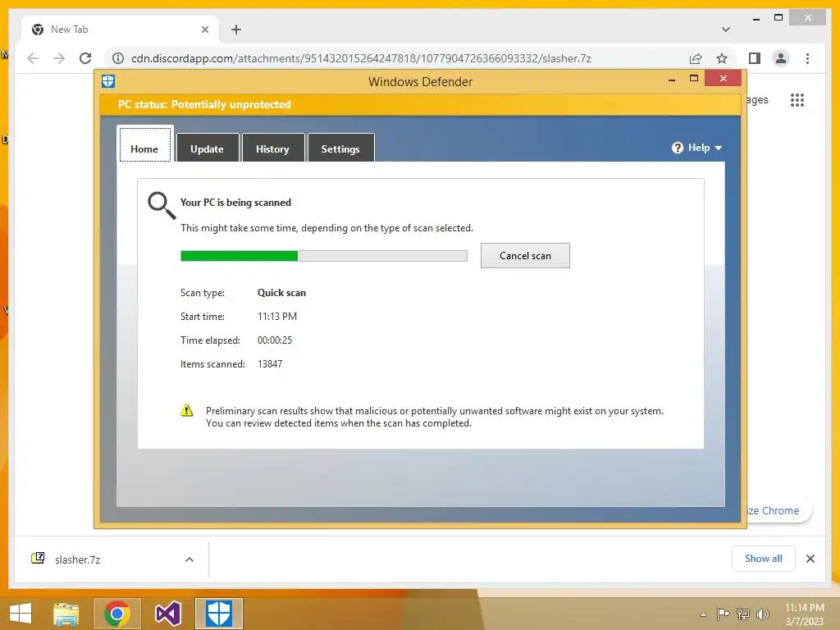This screenshot has height=630, width=840.
Task: Click the share page icon in Chrome
Action: 696,58
